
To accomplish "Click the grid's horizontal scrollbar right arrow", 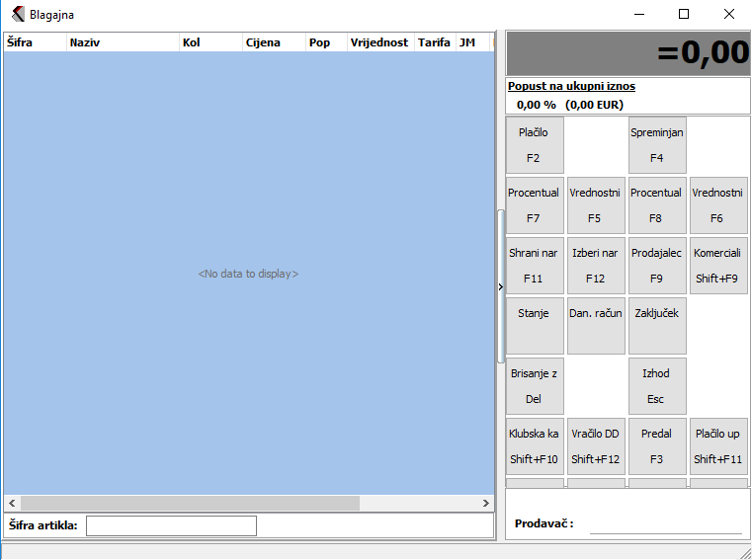I will tap(485, 504).
